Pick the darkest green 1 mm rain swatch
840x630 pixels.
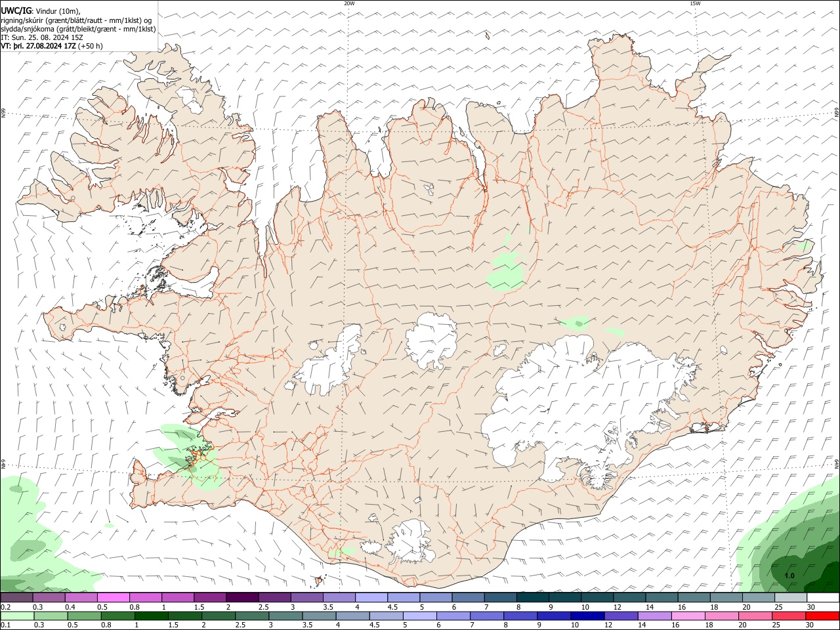coord(151,616)
